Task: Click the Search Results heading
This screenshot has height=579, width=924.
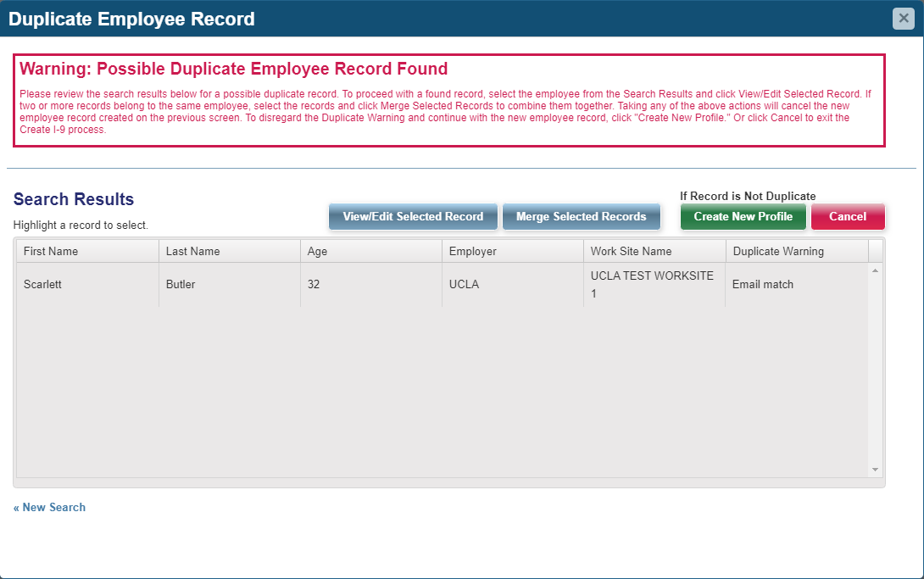Action: [73, 199]
